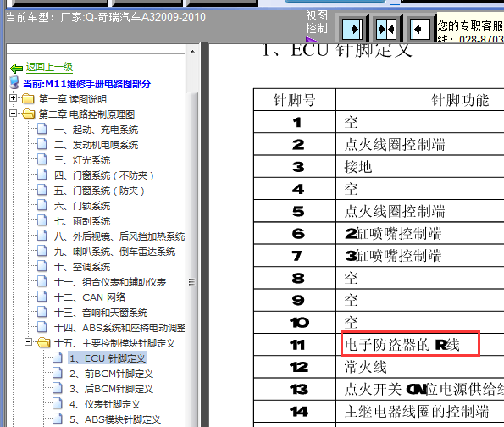Screen dimensions: 504x427
Task: Click document icon beside 三、灯光系统
Action: [x=42, y=159]
